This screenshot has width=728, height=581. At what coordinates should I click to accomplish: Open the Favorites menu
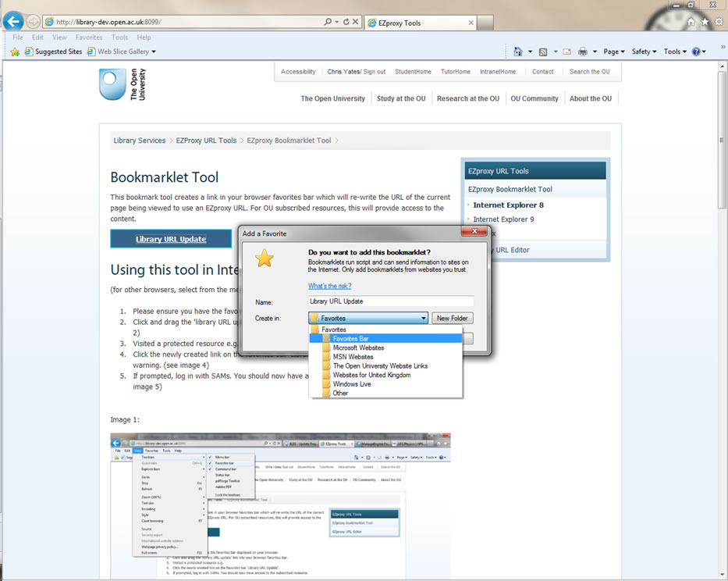tap(89, 37)
